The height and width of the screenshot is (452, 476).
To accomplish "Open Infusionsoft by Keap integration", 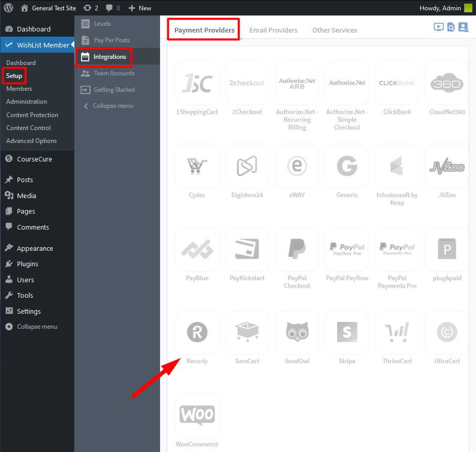I will click(397, 166).
